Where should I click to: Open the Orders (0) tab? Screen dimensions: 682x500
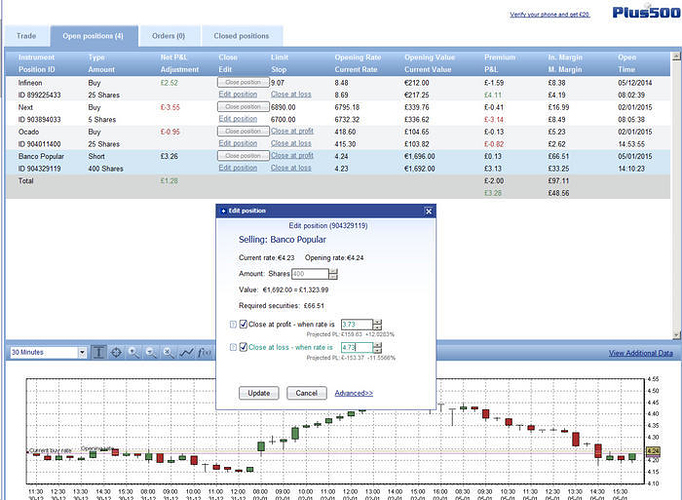coord(169,36)
